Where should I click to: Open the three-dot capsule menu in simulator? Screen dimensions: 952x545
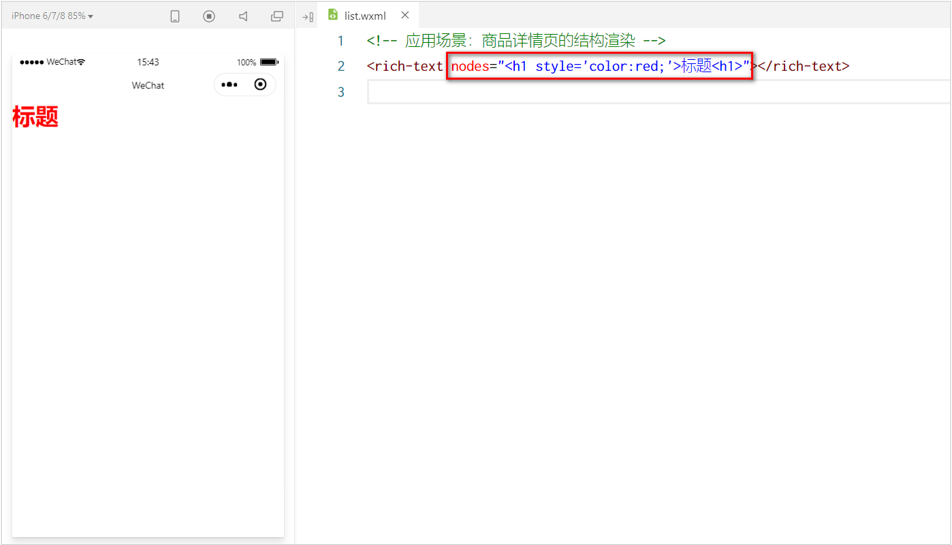pyautogui.click(x=230, y=85)
